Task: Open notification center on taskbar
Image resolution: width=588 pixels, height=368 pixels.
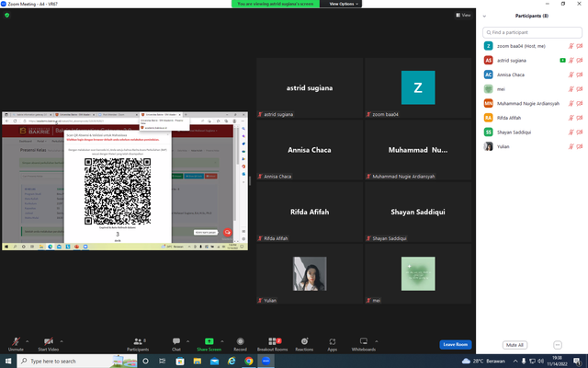Action: (x=577, y=362)
